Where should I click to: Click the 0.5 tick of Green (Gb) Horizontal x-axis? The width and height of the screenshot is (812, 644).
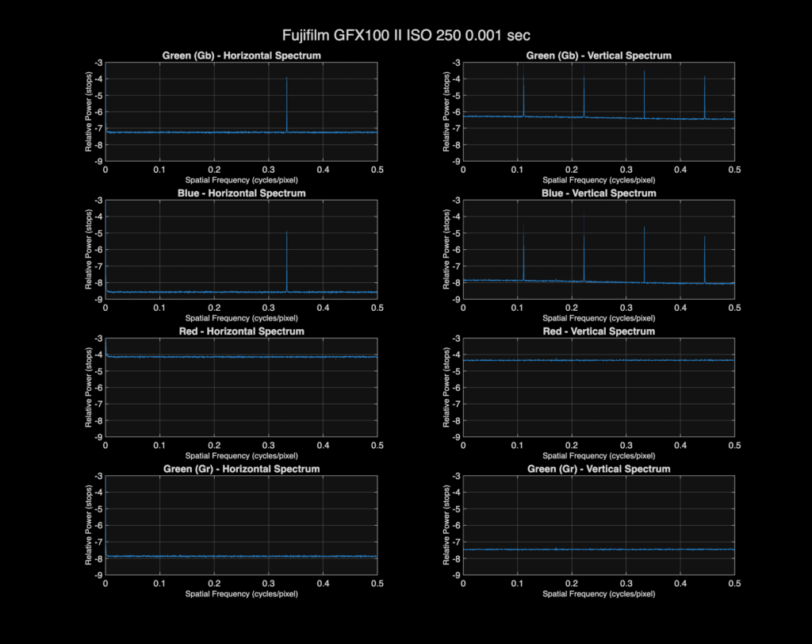tap(377, 170)
